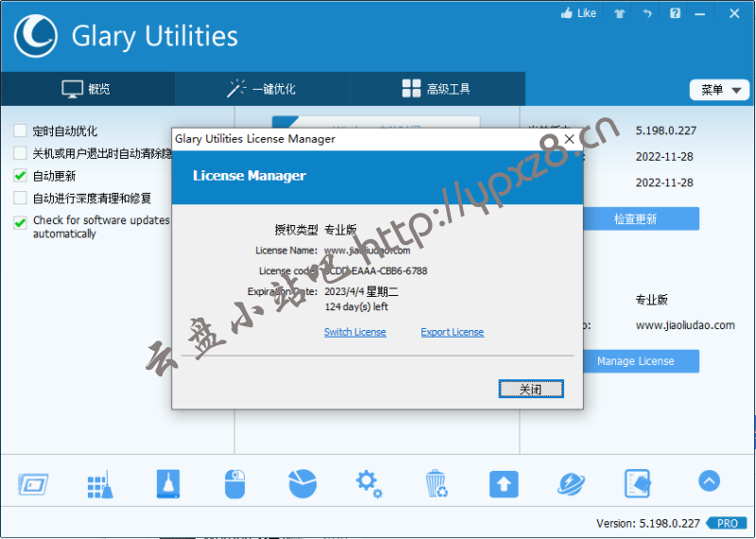756x539 pixels.
Task: Toggle 自动进行深度清理和修复 checkbox
Action: point(20,198)
